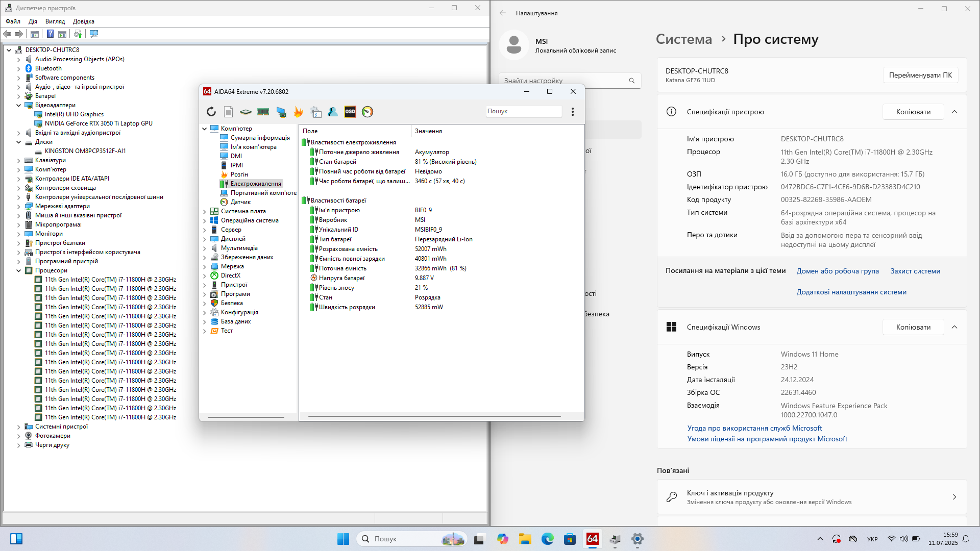Click scan for hardware changes monitor icon
Screen dimensions: 980x551
(94, 34)
